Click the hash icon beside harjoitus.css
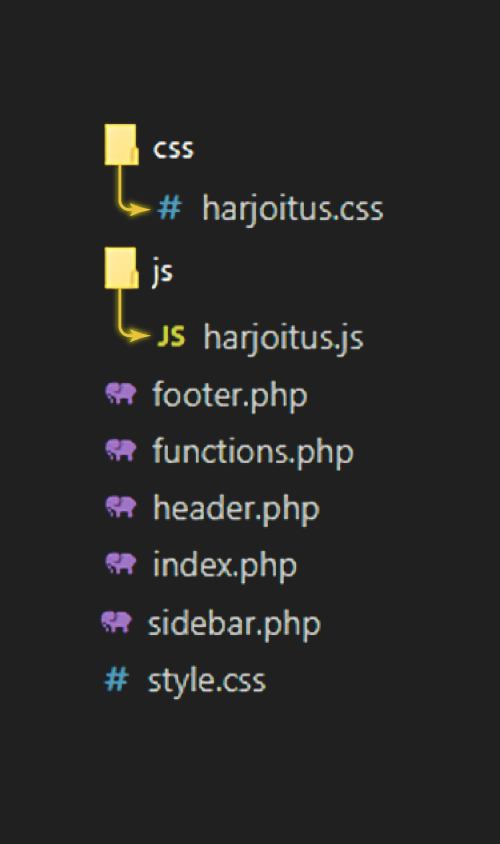Image resolution: width=500 pixels, height=844 pixels. point(170,208)
